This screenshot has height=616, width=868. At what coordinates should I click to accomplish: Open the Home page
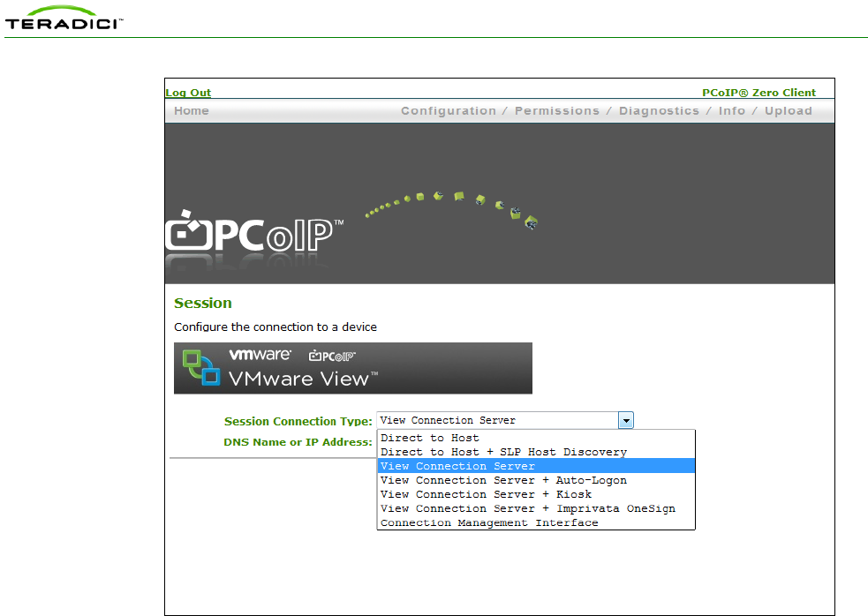coord(192,110)
